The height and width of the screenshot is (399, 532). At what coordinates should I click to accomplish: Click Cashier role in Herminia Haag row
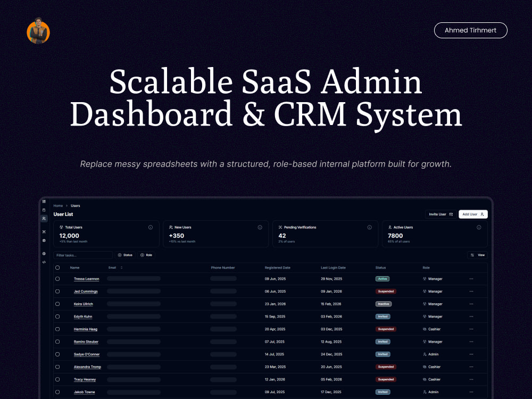pyautogui.click(x=431, y=329)
